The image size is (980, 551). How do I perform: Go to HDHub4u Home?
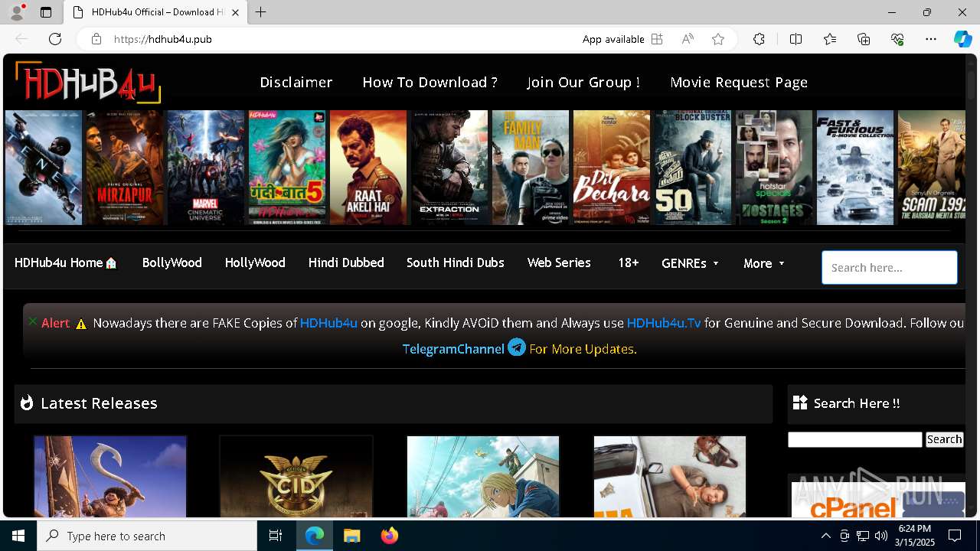[66, 262]
